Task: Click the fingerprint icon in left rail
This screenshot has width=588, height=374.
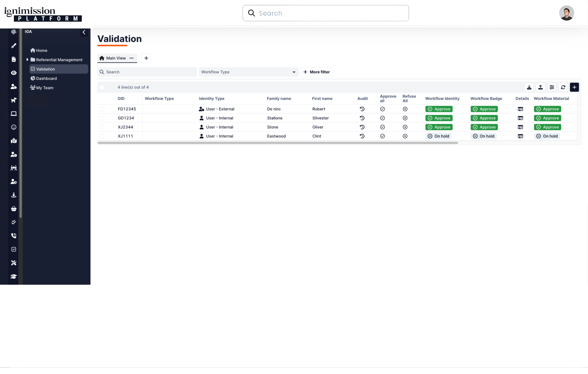Action: pyautogui.click(x=14, y=32)
